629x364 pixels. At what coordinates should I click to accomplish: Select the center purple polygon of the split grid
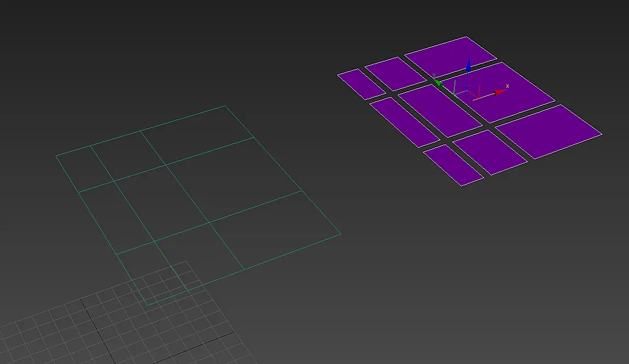(440, 111)
